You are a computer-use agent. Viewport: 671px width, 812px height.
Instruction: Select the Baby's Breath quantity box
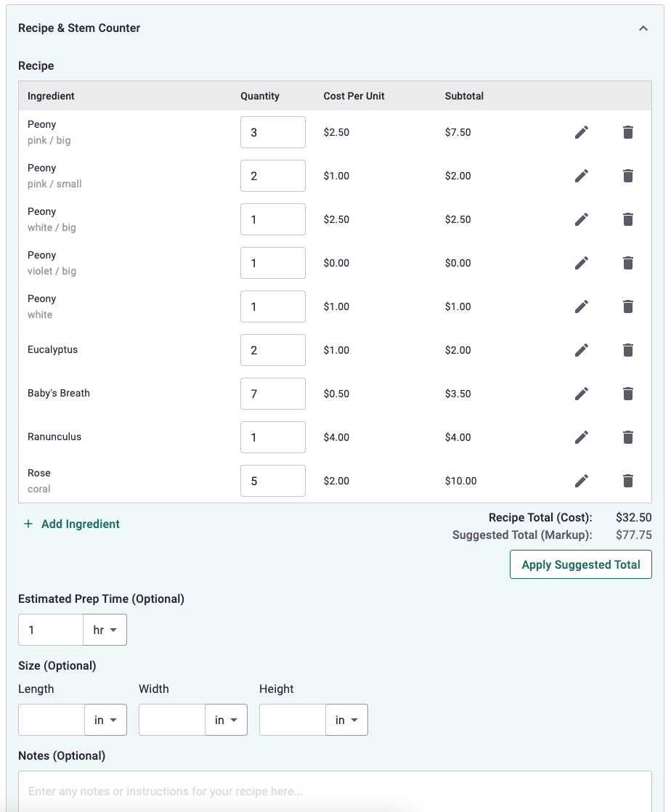[x=272, y=394]
